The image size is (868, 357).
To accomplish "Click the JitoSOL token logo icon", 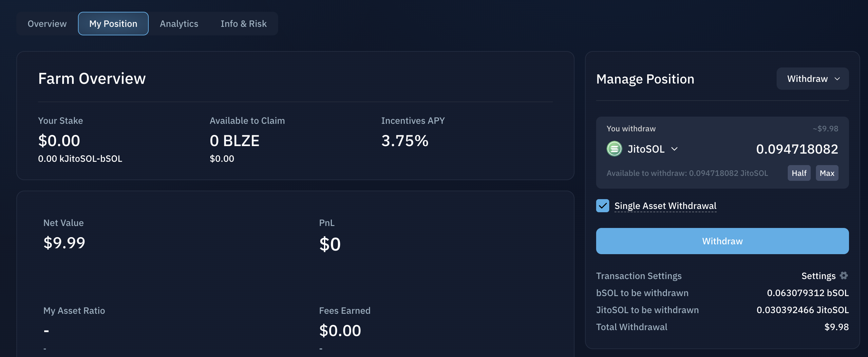I will point(614,149).
